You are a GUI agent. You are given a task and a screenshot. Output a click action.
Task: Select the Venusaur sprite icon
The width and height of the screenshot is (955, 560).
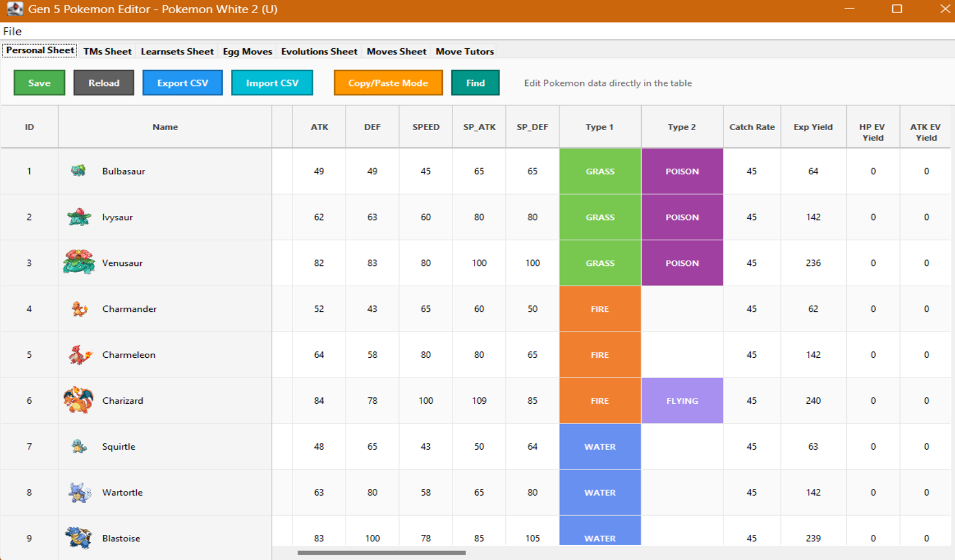[79, 262]
